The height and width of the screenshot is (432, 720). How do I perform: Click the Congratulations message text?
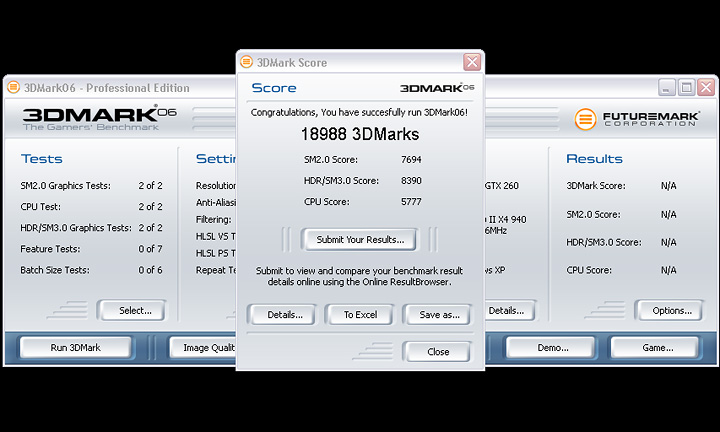pyautogui.click(x=359, y=112)
